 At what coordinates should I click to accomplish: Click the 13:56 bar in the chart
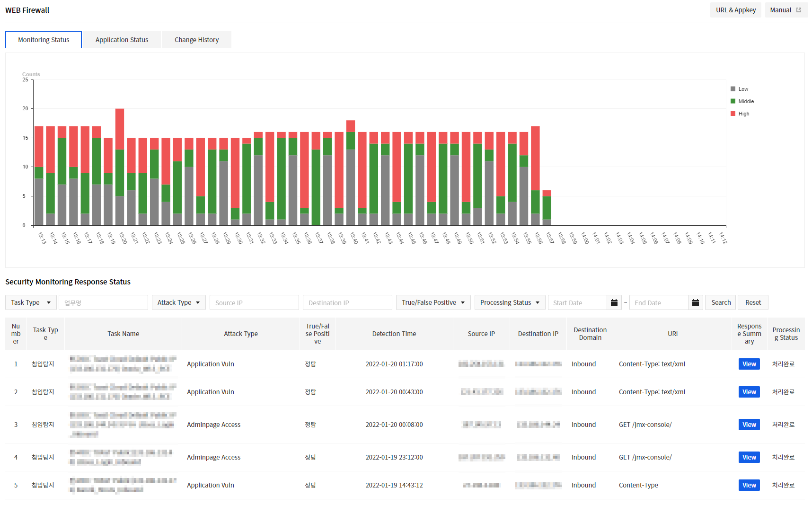(535, 176)
